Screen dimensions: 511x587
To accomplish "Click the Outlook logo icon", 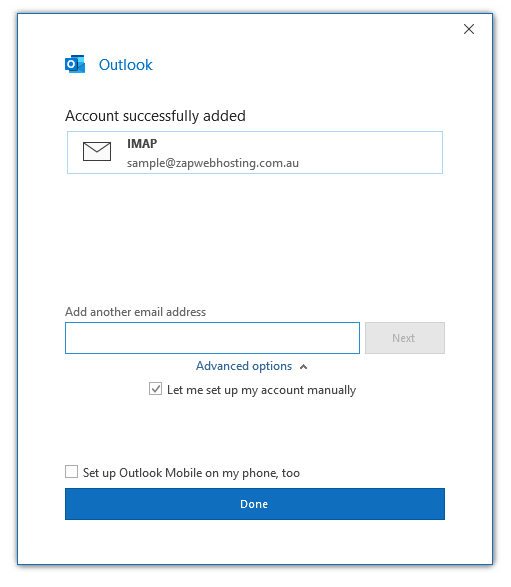I will [x=75, y=64].
